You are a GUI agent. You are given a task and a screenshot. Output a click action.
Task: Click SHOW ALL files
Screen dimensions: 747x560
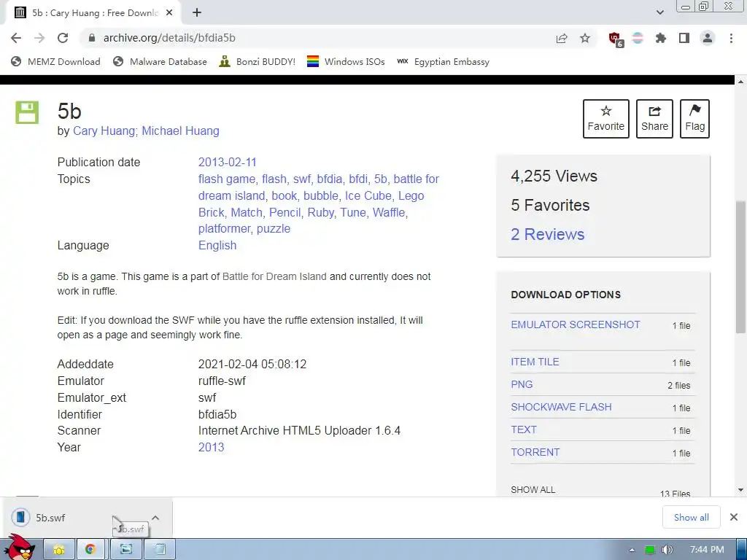pyautogui.click(x=533, y=489)
